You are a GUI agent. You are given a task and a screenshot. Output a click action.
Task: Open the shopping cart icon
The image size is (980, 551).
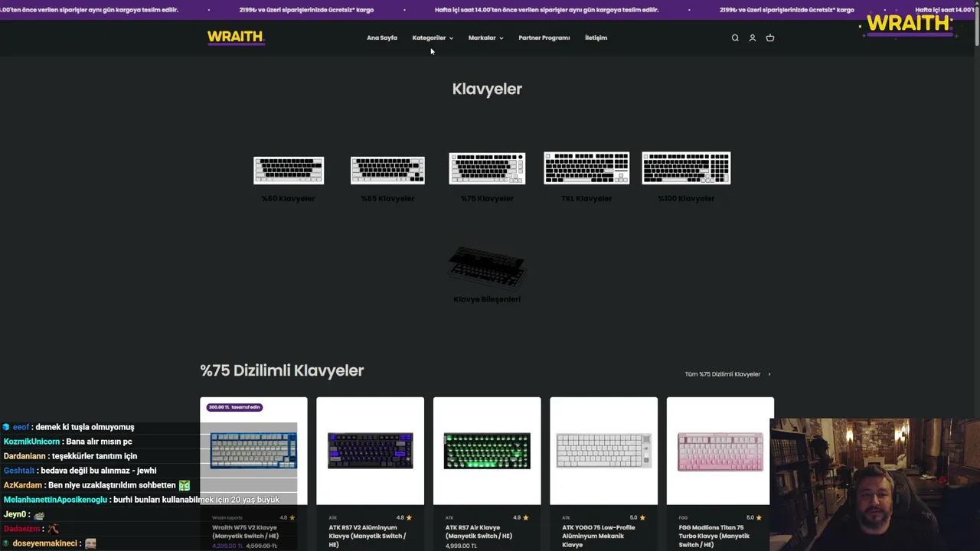click(x=770, y=37)
